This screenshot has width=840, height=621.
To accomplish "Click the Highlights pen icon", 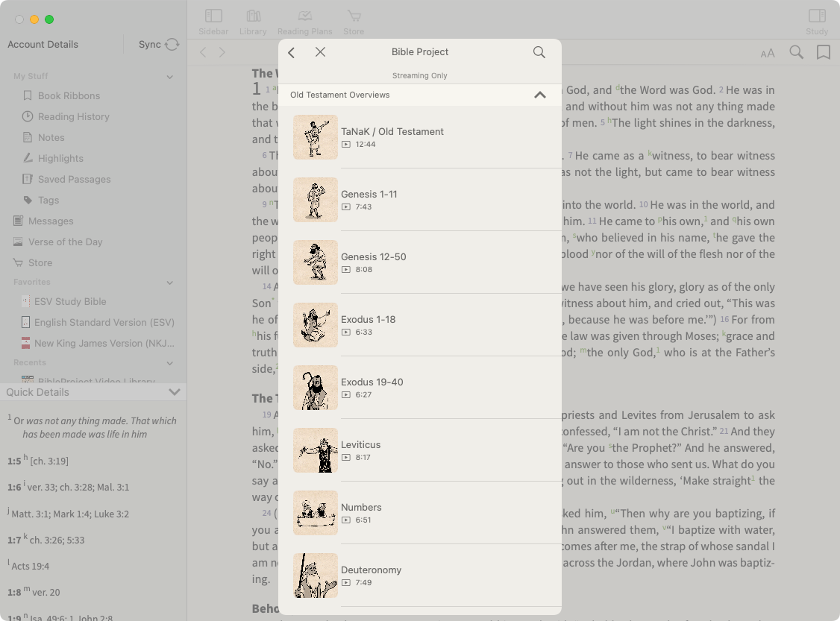I will (28, 158).
